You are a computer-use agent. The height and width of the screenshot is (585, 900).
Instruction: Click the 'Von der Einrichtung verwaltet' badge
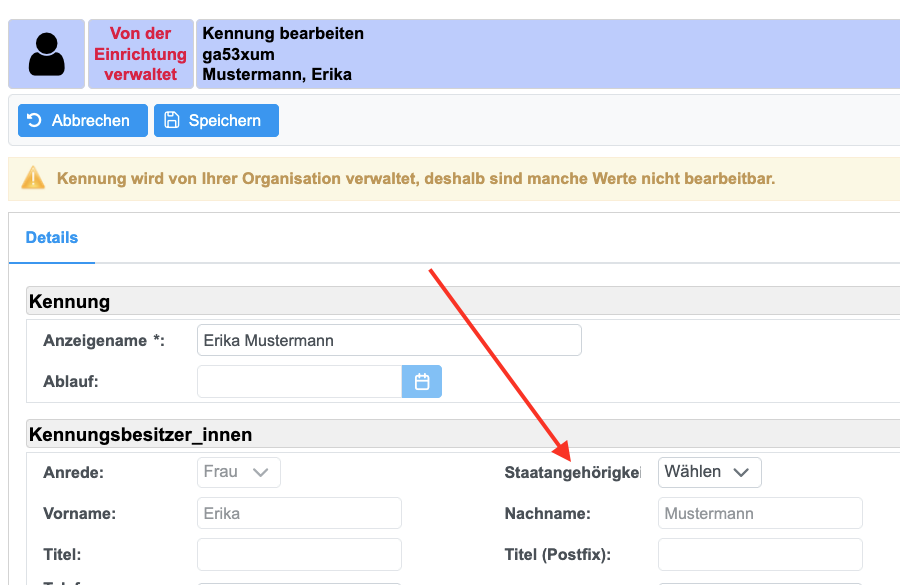pos(140,54)
